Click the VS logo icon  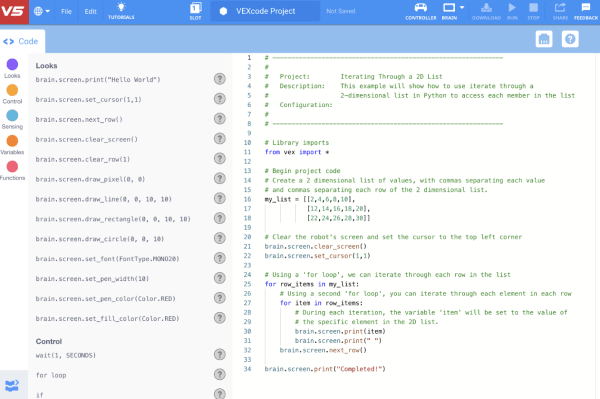14,11
